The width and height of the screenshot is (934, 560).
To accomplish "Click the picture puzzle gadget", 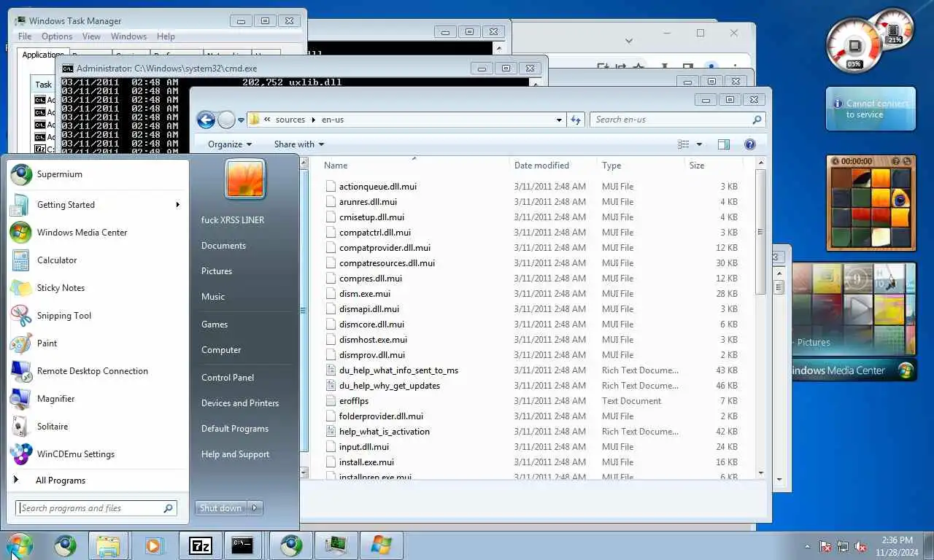I will 871,203.
